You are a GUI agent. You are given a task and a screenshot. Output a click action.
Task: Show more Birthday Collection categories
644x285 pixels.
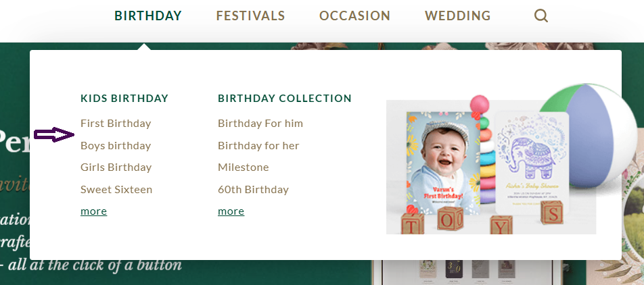231,211
